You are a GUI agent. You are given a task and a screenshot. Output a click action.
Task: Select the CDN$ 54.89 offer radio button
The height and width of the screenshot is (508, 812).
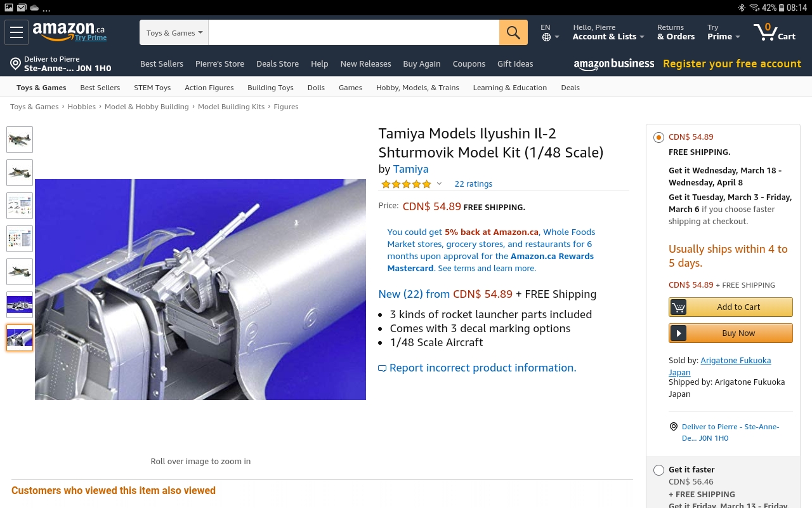click(x=658, y=137)
